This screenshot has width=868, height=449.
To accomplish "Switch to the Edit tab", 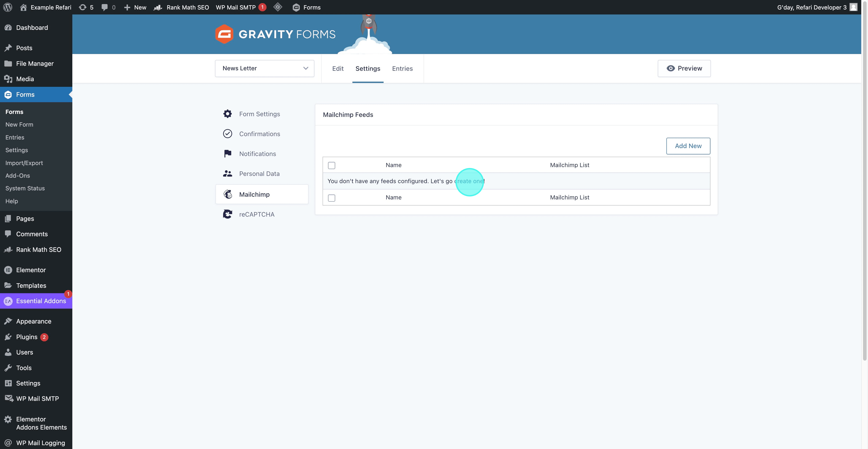I will 338,69.
